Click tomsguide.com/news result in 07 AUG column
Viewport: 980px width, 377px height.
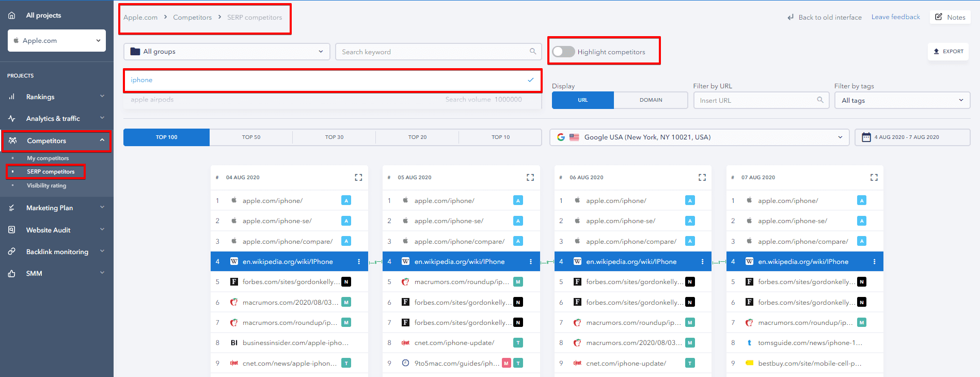pos(810,343)
